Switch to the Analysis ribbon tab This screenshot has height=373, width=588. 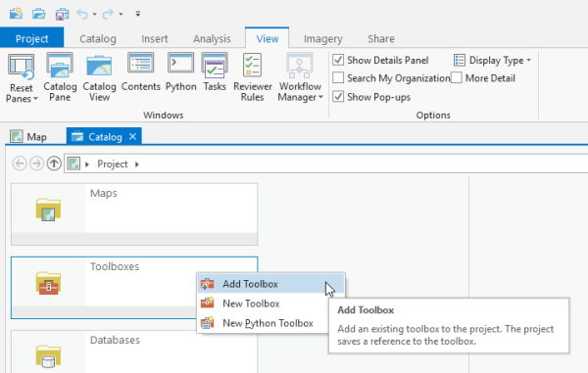pyautogui.click(x=212, y=38)
